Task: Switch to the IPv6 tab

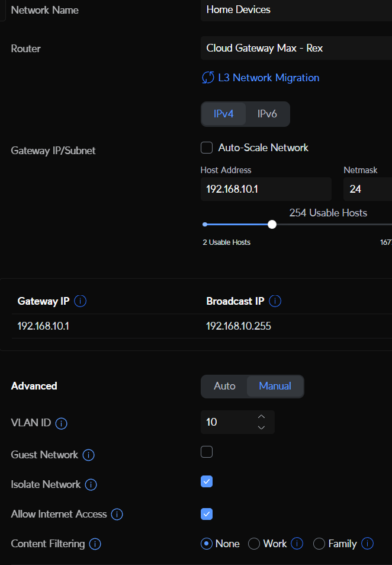Action: pyautogui.click(x=267, y=114)
